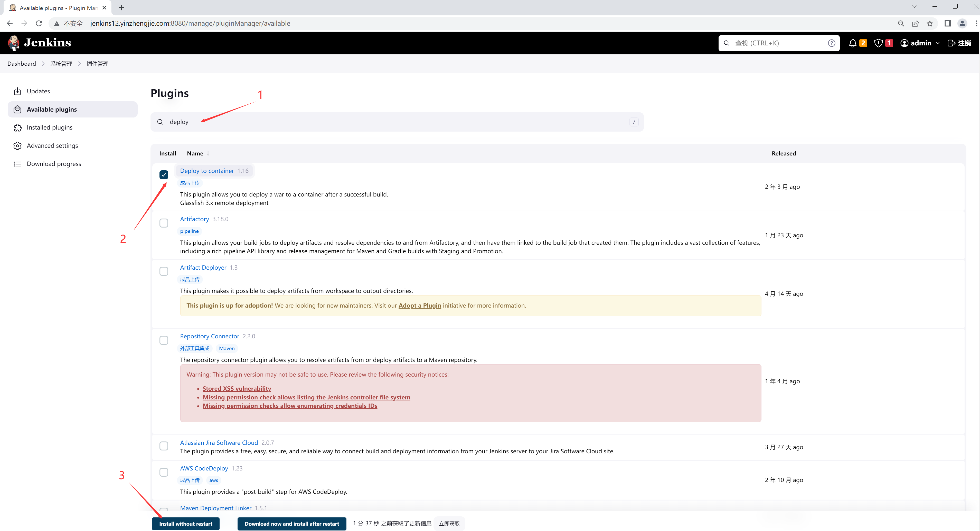
Task: Toggle the Name column sort arrow
Action: click(x=208, y=154)
